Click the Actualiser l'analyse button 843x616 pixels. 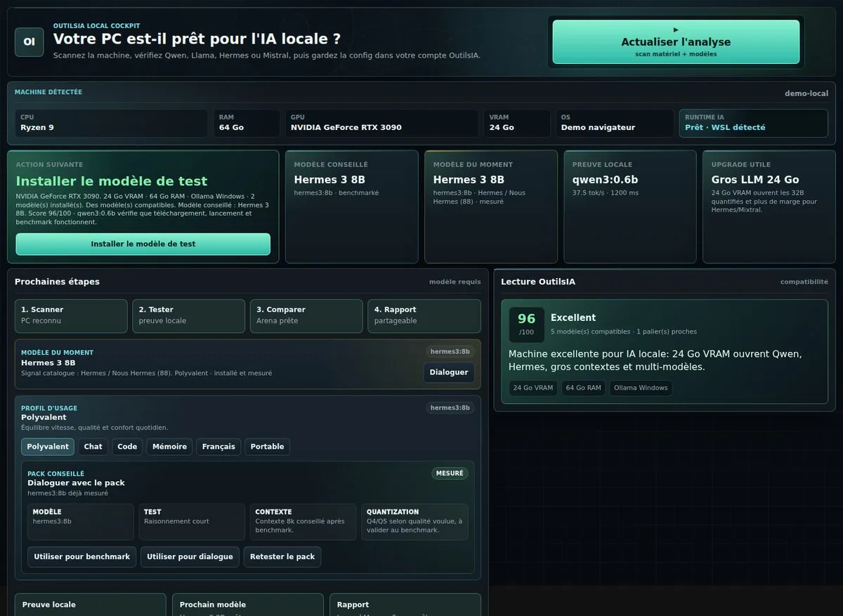tap(676, 42)
